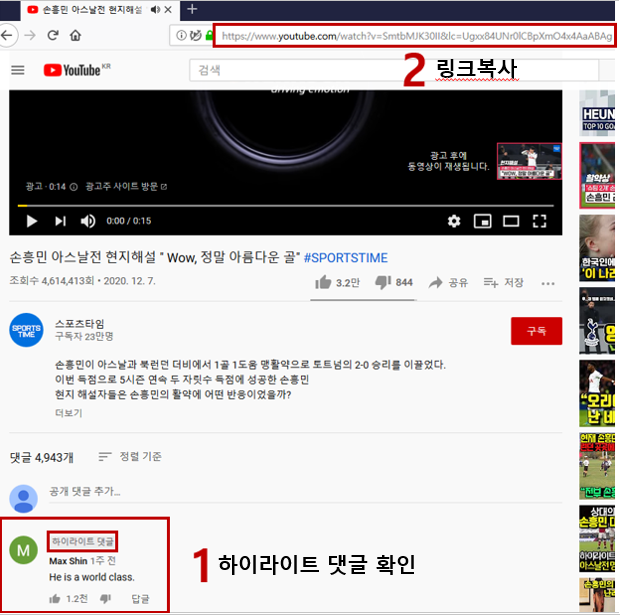
Task: Focus the 검색 search box
Action: click(x=393, y=70)
